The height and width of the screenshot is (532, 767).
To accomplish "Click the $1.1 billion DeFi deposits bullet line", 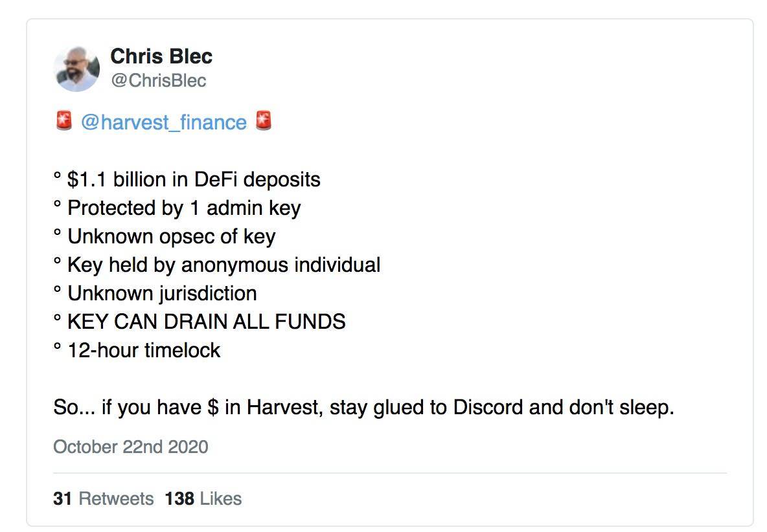I will point(187,179).
